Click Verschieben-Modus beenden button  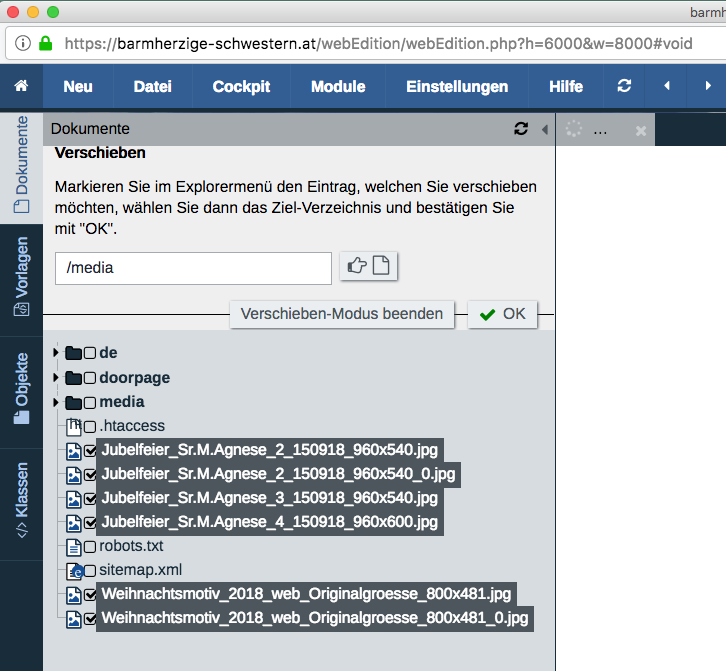[342, 314]
